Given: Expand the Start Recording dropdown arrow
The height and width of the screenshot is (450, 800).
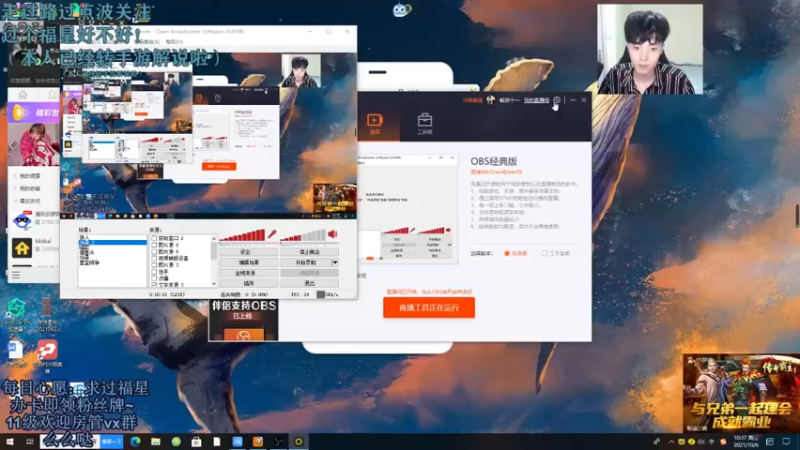Looking at the screenshot, I should (335, 262).
